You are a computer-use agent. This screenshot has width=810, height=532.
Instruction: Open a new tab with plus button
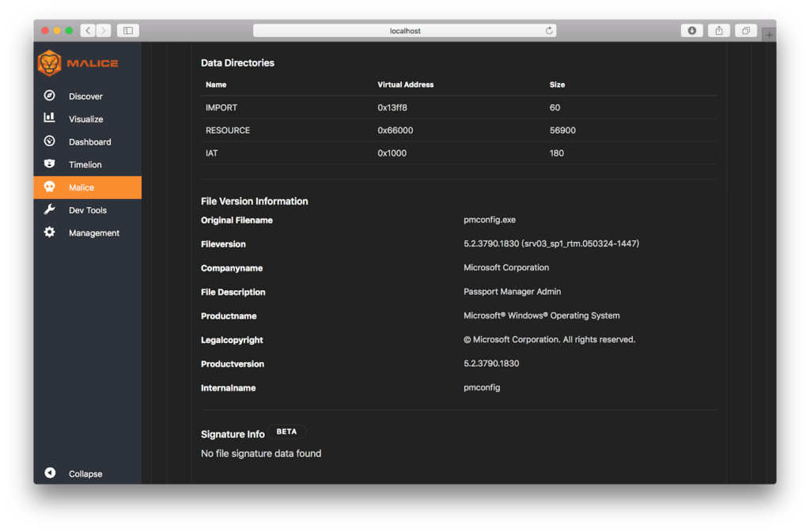(769, 35)
